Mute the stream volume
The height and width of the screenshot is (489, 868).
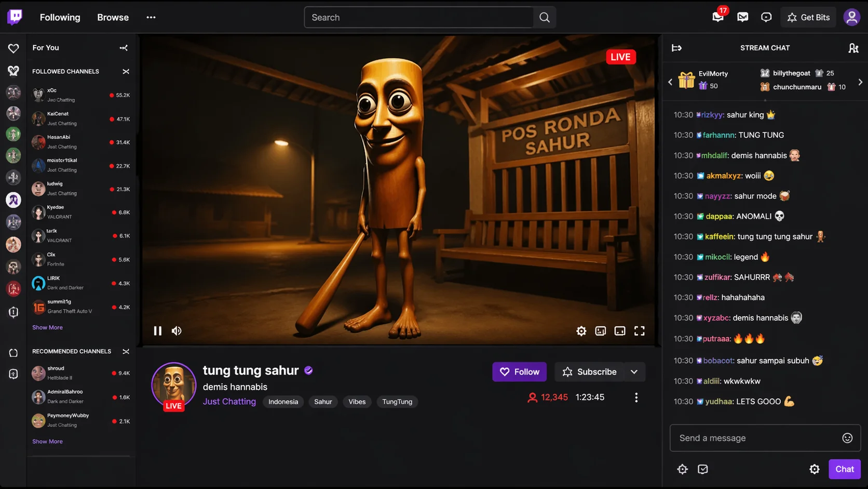pyautogui.click(x=177, y=331)
